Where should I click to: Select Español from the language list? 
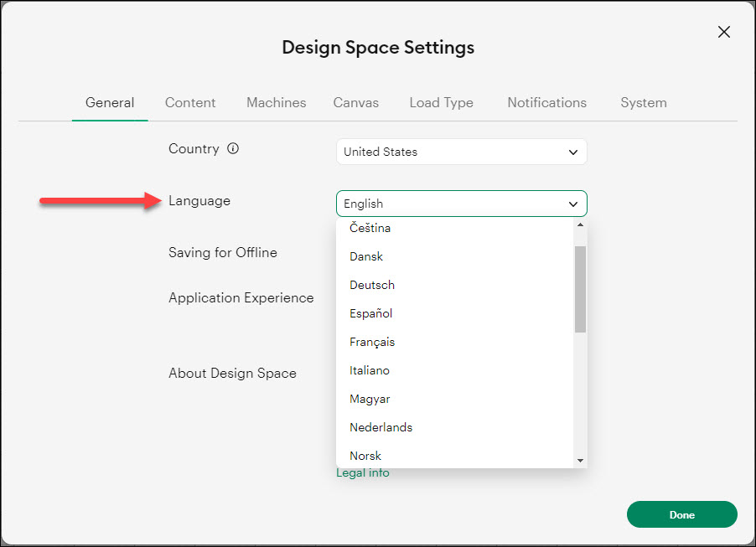pyautogui.click(x=370, y=313)
